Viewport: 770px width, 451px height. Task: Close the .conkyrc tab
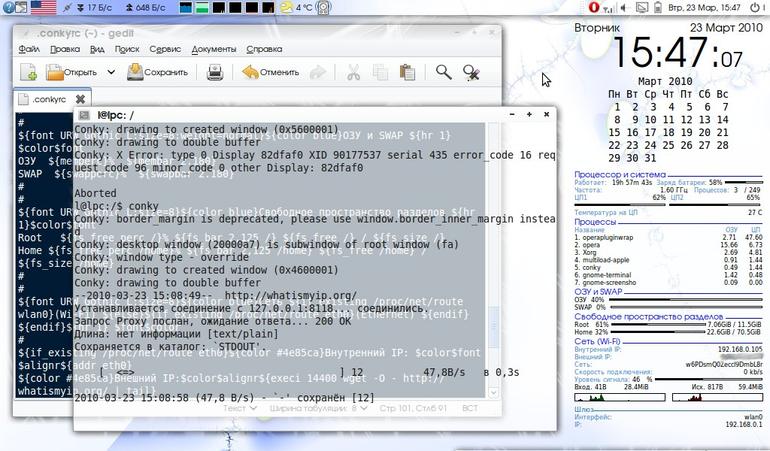click(x=81, y=99)
